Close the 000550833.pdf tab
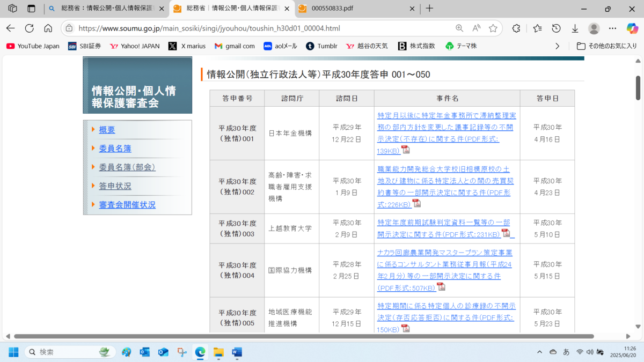 [412, 9]
